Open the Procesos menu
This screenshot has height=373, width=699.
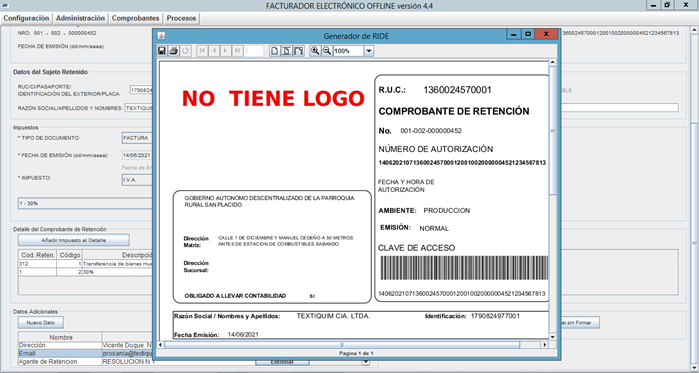point(181,18)
